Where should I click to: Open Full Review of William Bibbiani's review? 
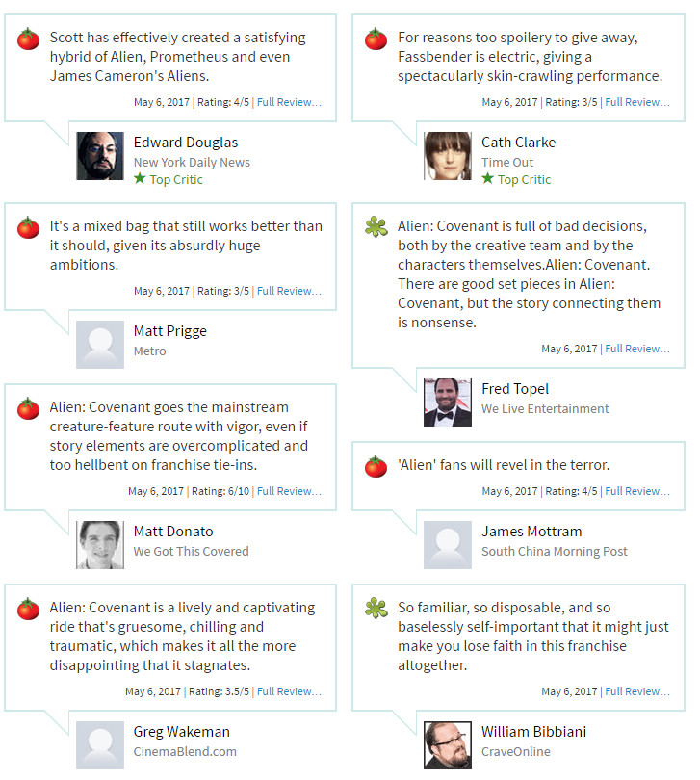636,691
